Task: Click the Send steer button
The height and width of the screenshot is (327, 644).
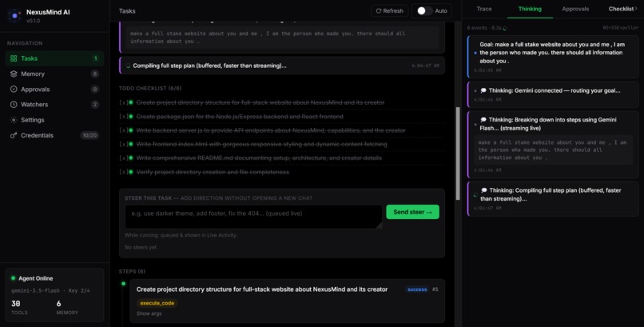Action: tap(413, 212)
